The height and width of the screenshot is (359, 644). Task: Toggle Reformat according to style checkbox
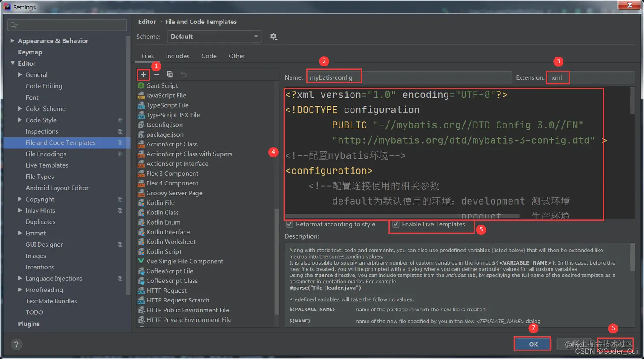pos(289,224)
